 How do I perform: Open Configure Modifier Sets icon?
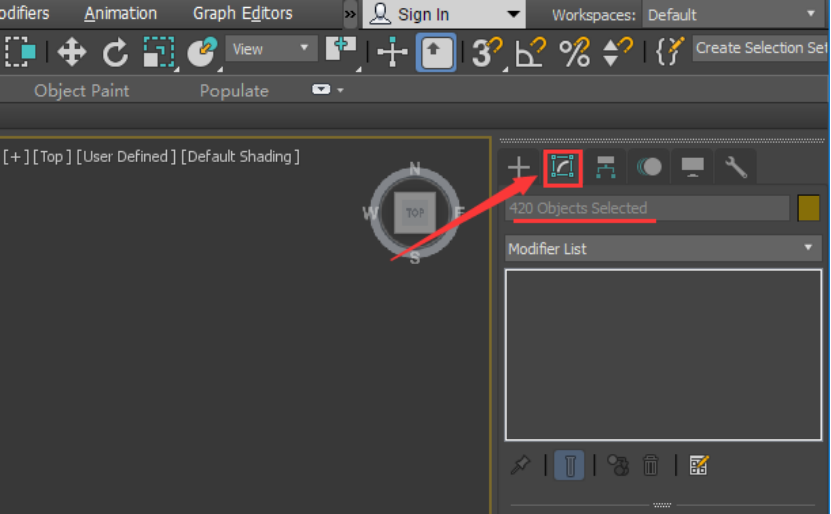pyautogui.click(x=699, y=465)
